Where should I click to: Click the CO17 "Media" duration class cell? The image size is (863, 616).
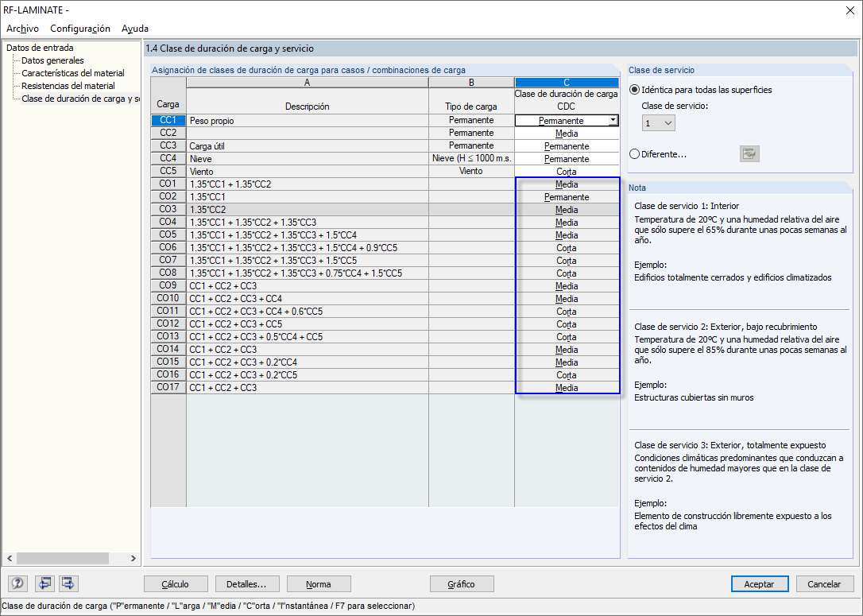[567, 388]
